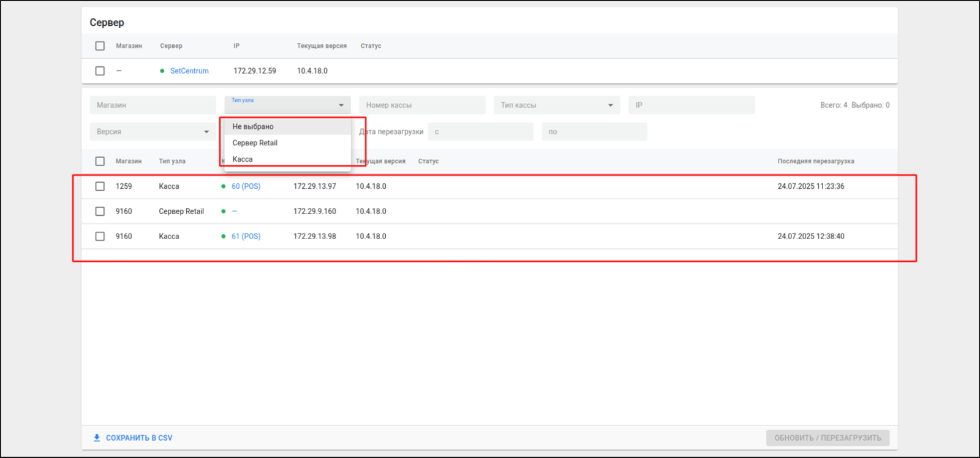
Task: Tick the checkbox for SetCentrum server row
Action: [x=100, y=71]
